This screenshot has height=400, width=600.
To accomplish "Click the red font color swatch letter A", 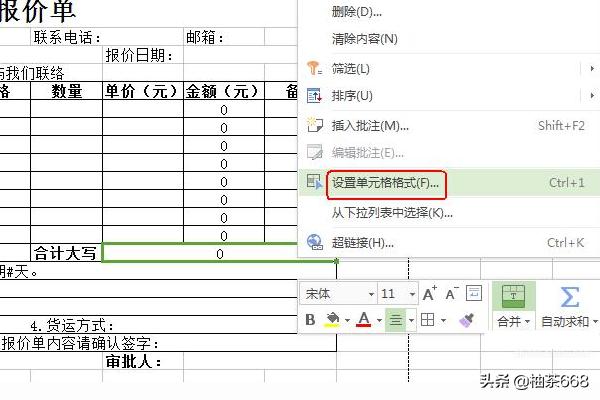I will (364, 320).
